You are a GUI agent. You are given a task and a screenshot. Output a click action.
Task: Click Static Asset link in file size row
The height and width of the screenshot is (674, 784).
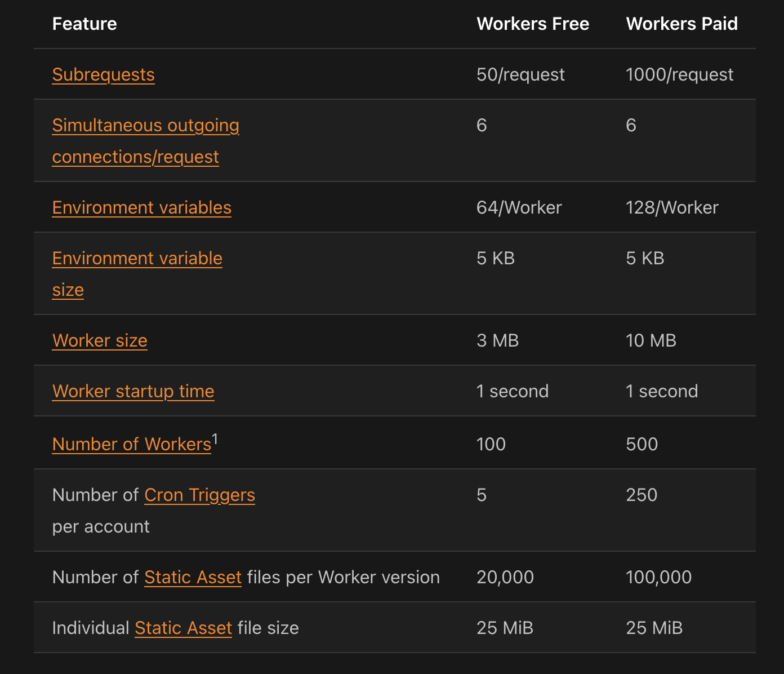pyautogui.click(x=183, y=628)
